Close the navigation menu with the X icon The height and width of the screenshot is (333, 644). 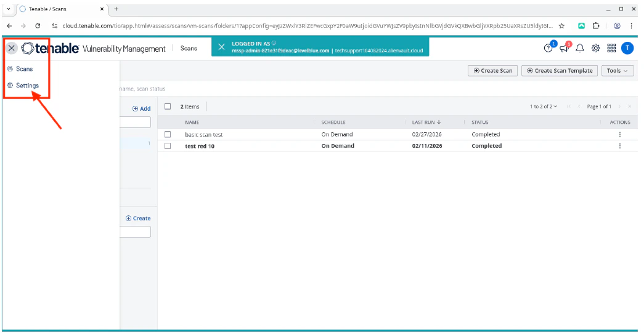(12, 49)
